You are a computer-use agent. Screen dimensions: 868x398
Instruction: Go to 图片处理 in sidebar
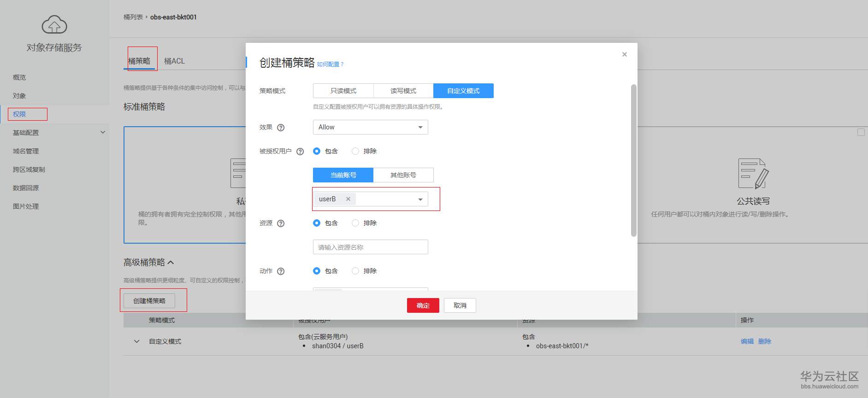point(26,206)
